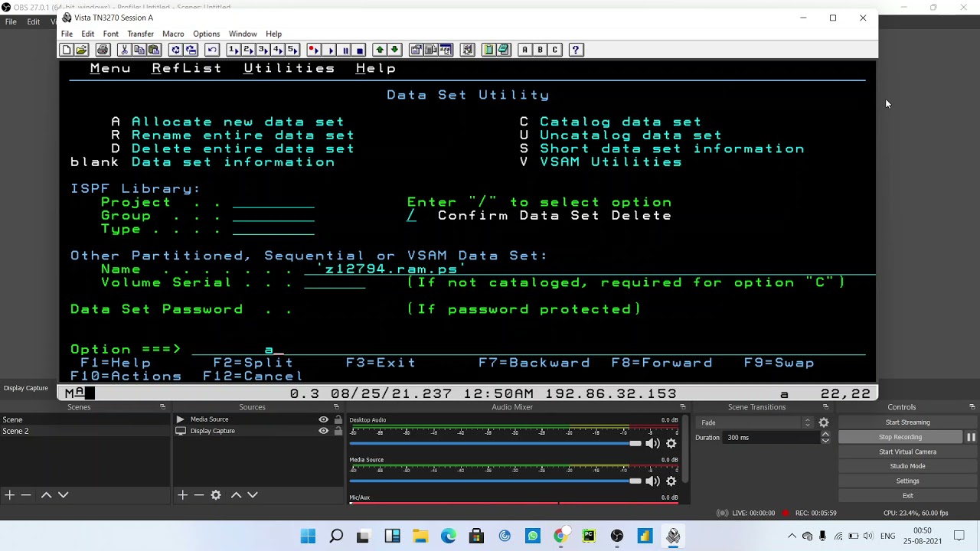Viewport: 980px width, 551px height.
Task: Click F3=Exit on the terminal screen
Action: (381, 363)
